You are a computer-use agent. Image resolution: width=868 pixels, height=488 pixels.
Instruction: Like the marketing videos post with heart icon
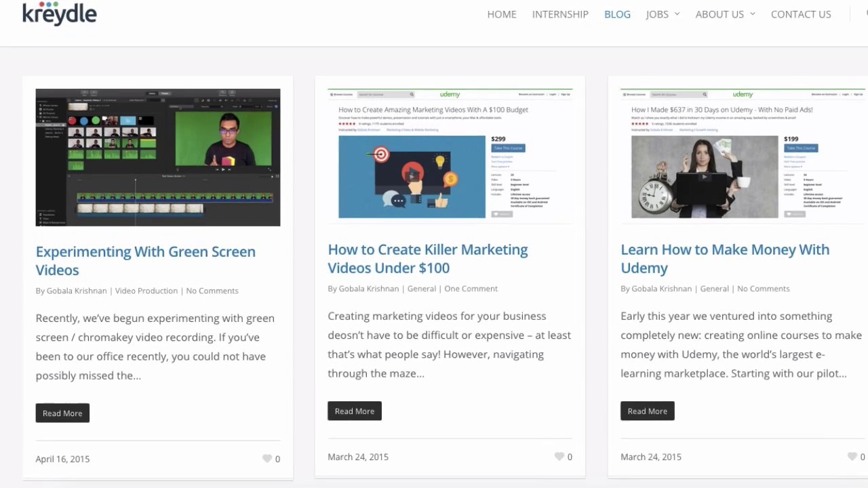pos(559,457)
